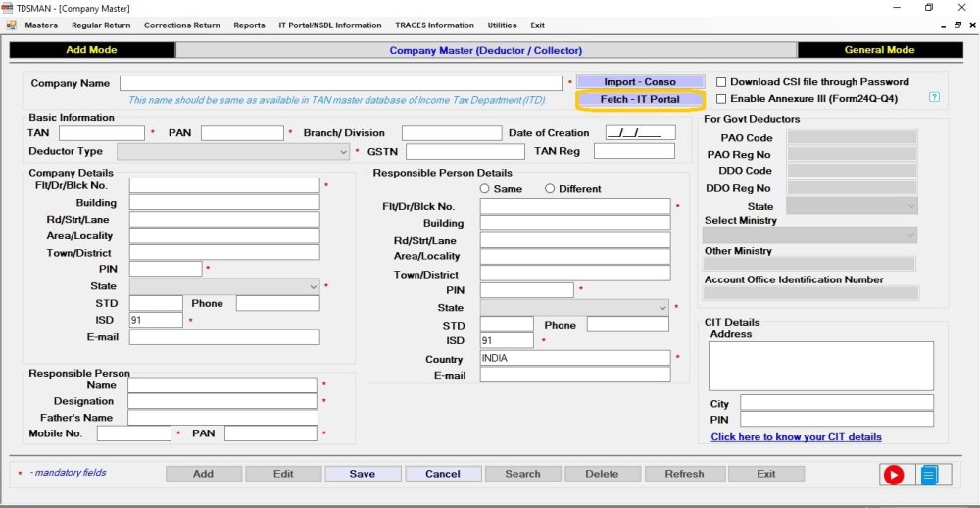The image size is (980, 508).
Task: Click Exit in the menu bar
Action: point(537,25)
